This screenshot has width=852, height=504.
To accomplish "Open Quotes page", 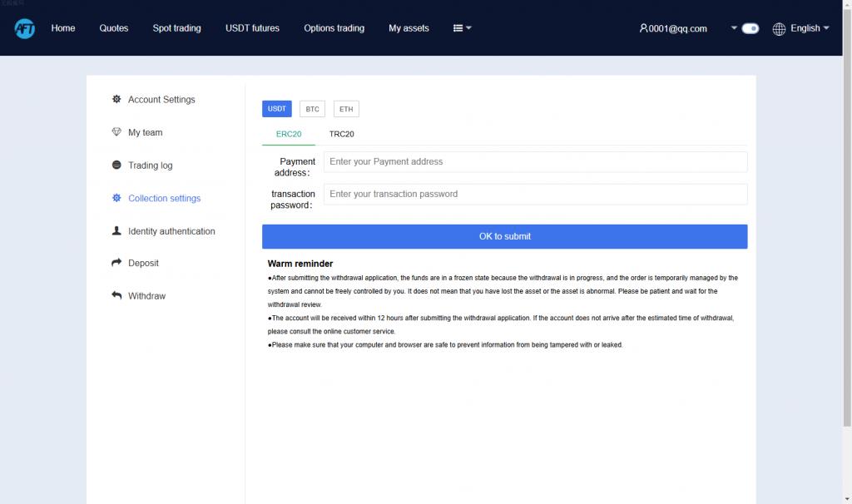I will pyautogui.click(x=113, y=28).
